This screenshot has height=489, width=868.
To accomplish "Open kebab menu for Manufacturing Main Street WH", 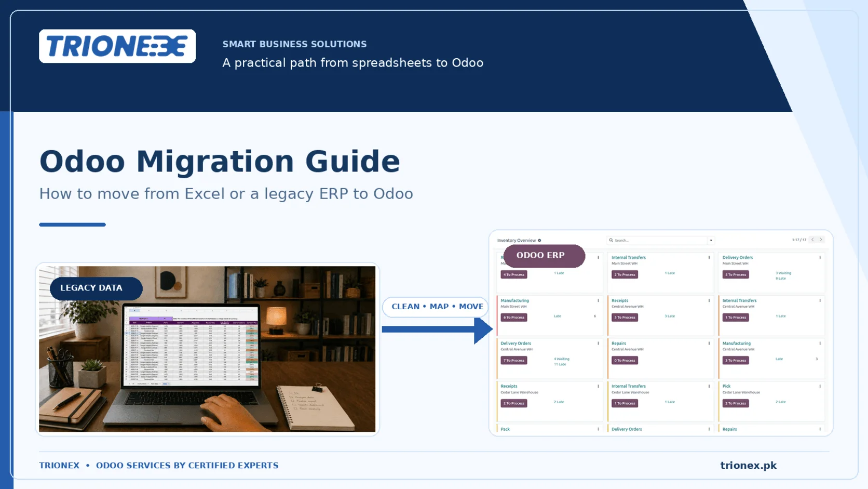I will (598, 300).
